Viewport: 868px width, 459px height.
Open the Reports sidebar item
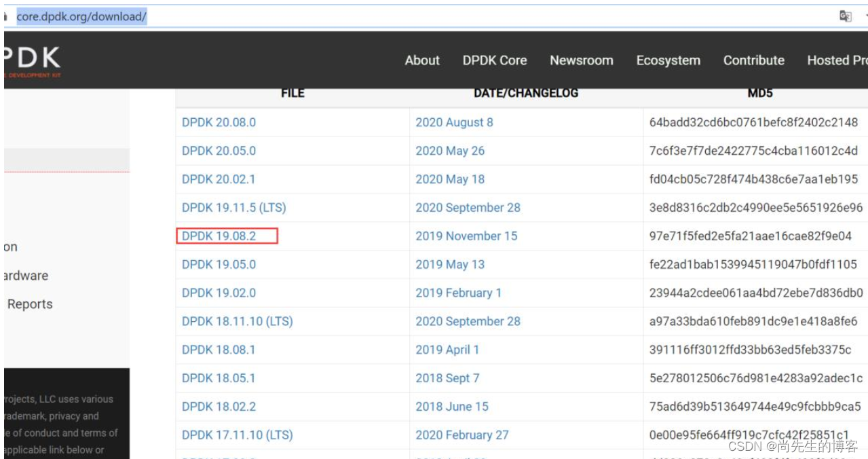point(29,304)
